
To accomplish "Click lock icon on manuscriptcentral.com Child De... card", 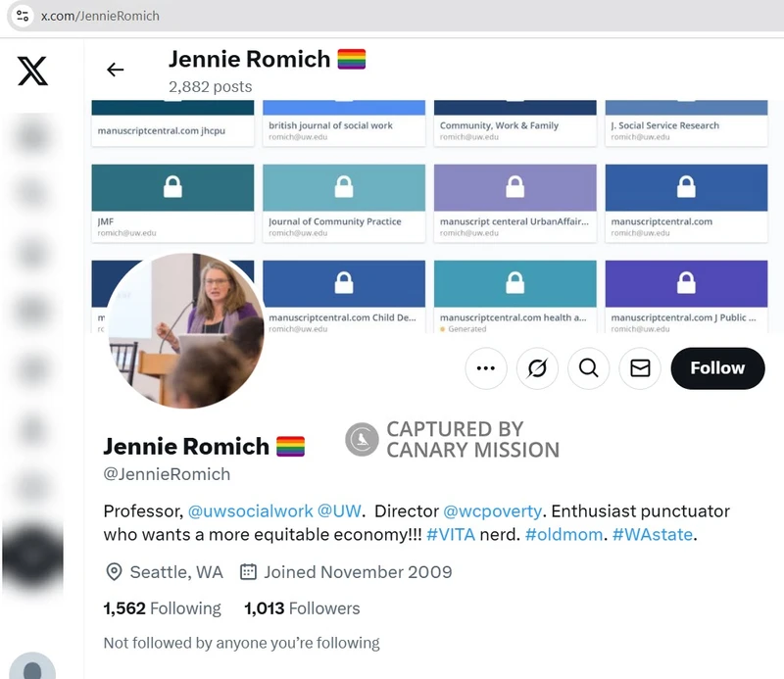I will tap(344, 283).
